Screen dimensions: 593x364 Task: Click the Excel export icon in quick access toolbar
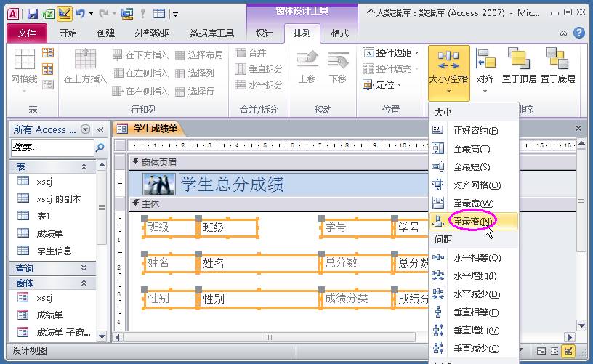(x=49, y=14)
